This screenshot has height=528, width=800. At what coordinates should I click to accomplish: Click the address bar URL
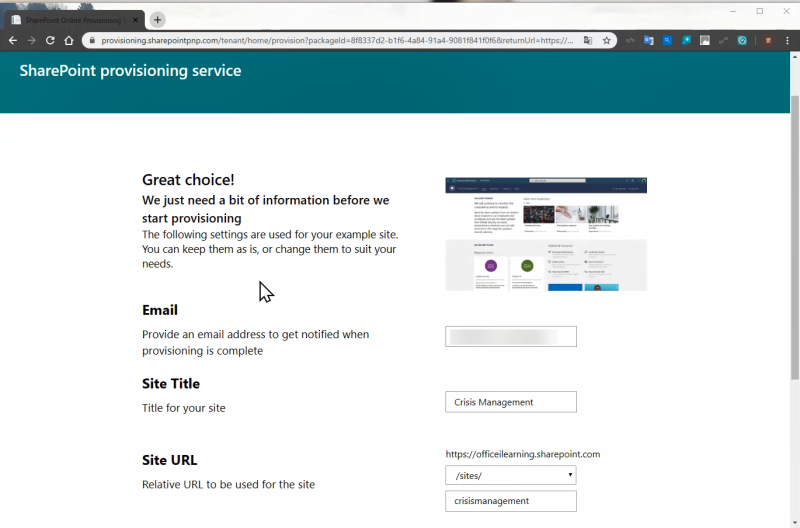click(x=337, y=40)
